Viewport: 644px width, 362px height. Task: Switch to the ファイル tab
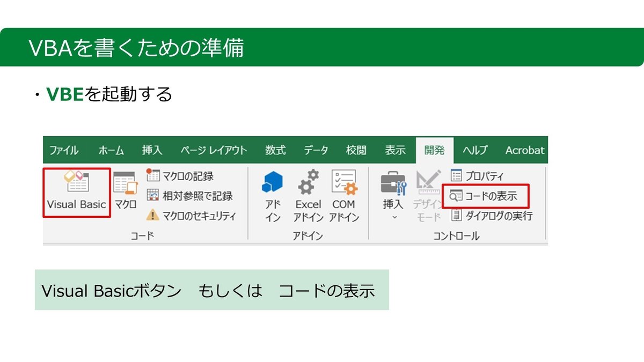click(64, 150)
